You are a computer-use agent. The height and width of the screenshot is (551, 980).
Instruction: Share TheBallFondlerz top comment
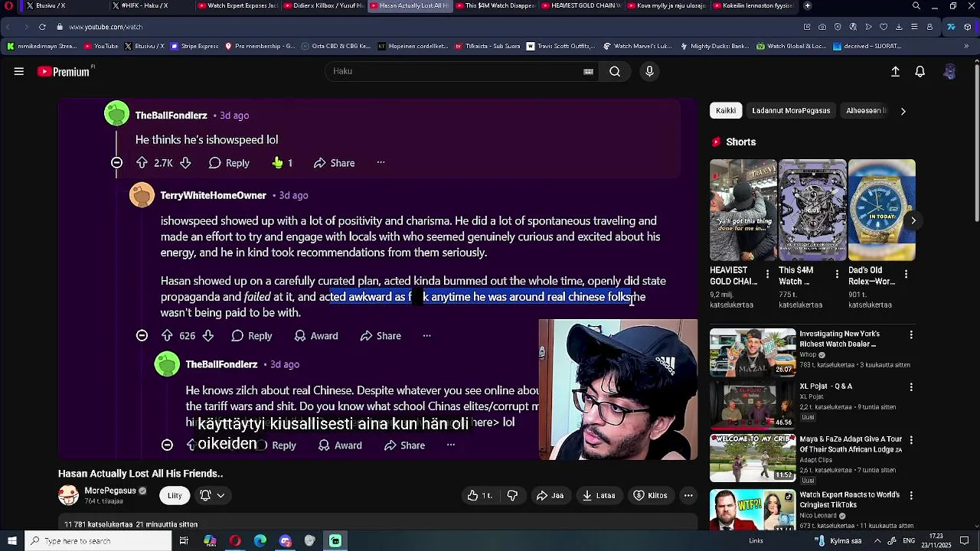pyautogui.click(x=334, y=163)
